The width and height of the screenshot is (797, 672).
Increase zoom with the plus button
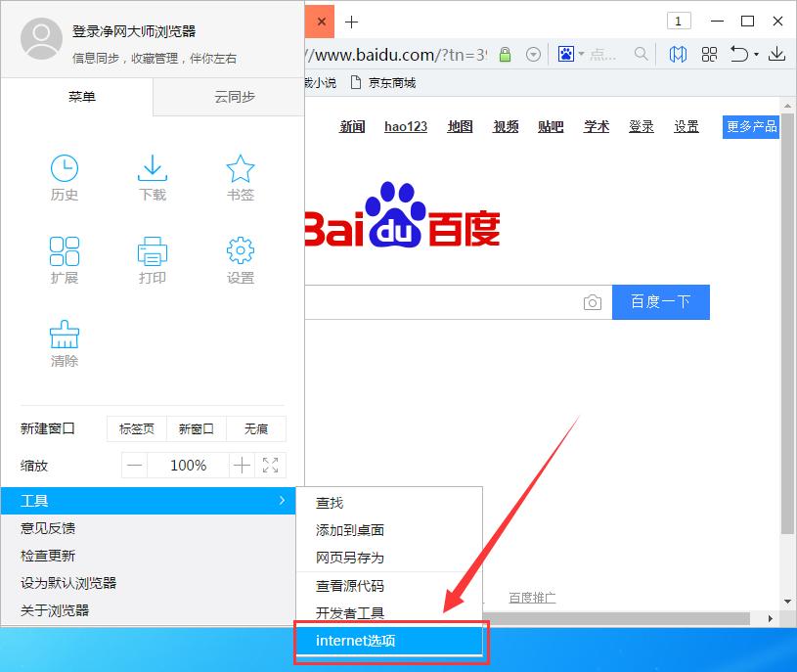point(242,466)
